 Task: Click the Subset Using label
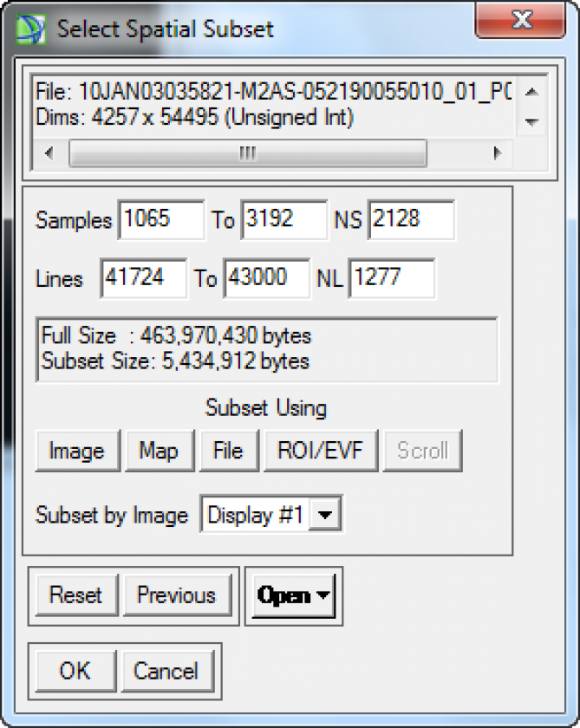pos(266,408)
